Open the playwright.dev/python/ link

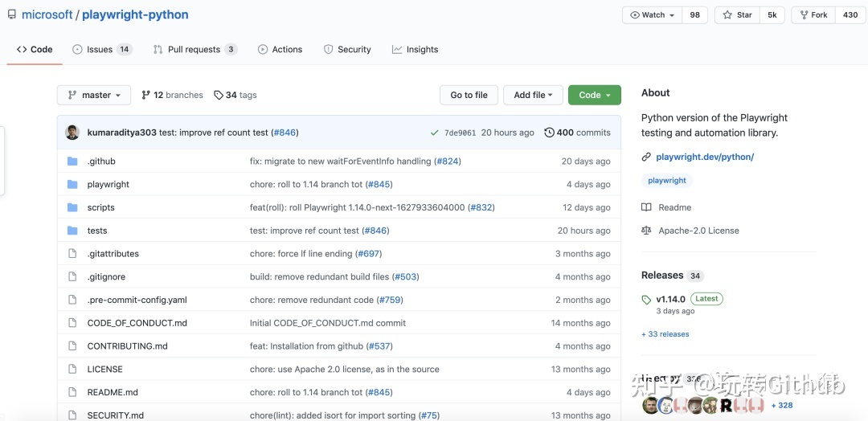click(x=705, y=157)
